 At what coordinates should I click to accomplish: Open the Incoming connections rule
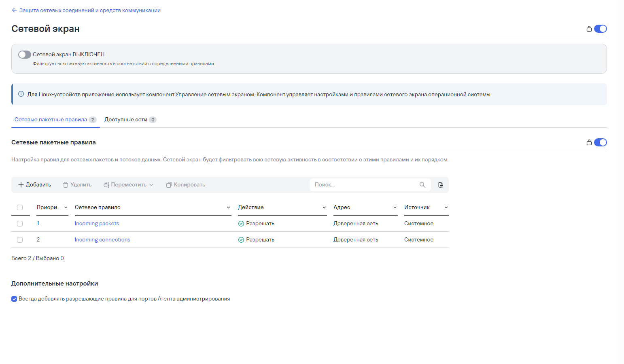click(102, 240)
